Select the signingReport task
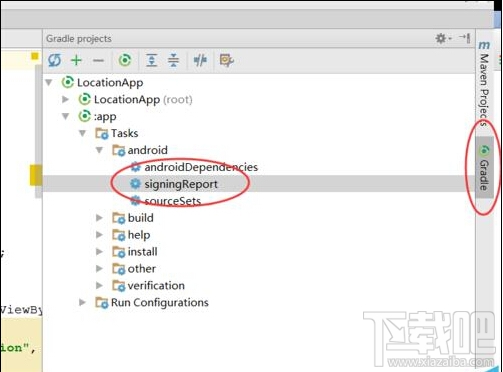The width and height of the screenshot is (503, 372). click(x=181, y=184)
